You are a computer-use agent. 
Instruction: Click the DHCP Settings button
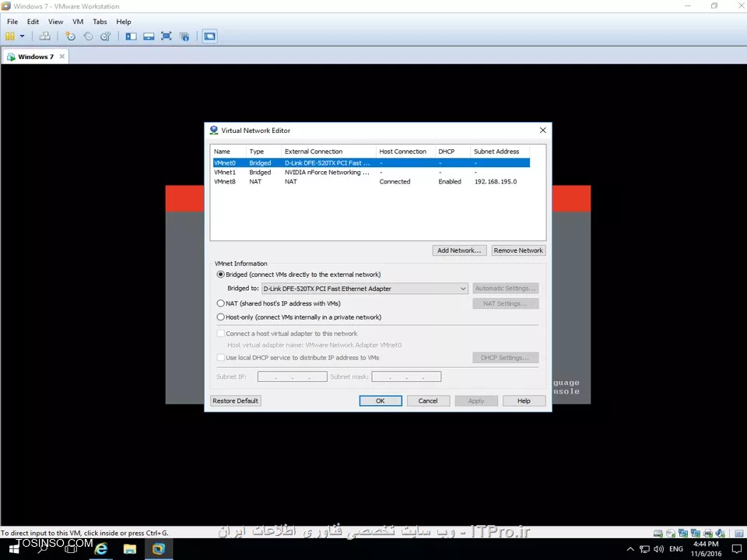click(506, 358)
